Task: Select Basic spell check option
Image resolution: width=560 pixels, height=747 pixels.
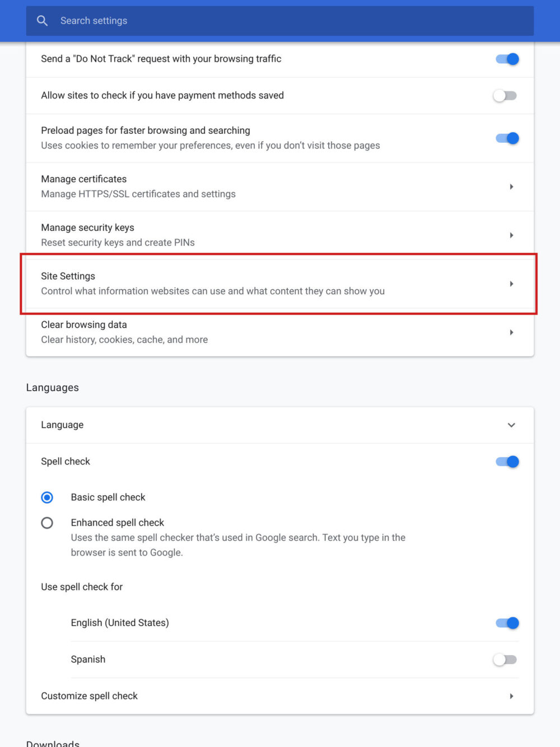Action: tap(47, 497)
